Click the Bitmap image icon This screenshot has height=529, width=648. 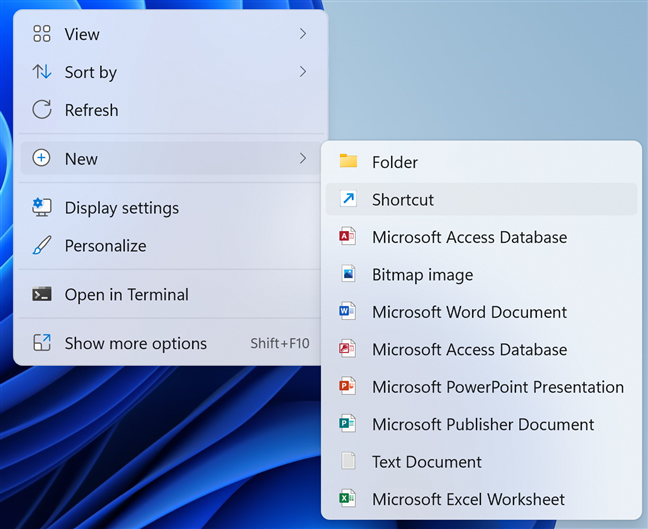pos(348,274)
